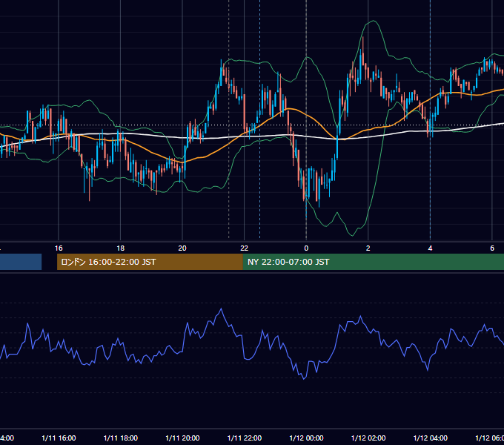Click the hour label 4 on chart axis
504x445 pixels.
click(430, 248)
